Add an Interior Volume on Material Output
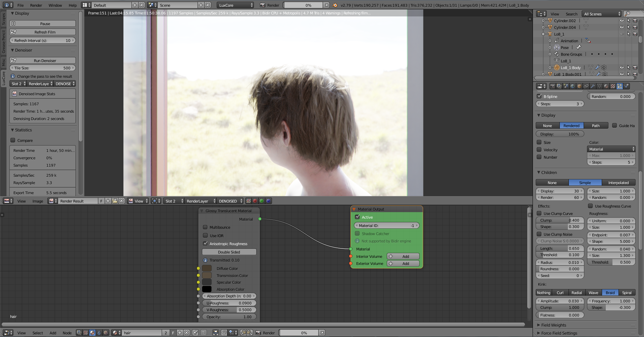Screen dimensions: 644x337 point(403,256)
